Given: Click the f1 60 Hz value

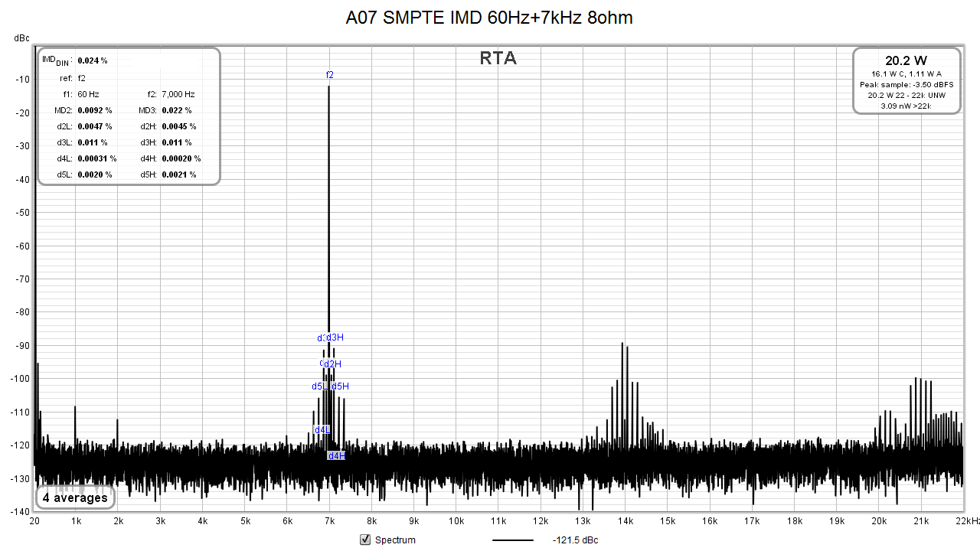Looking at the screenshot, I should [89, 94].
